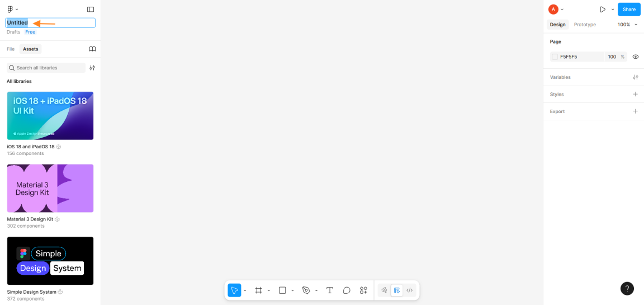This screenshot has height=305, width=644.
Task: Select the Rectangle shape tool
Action: tap(282, 290)
